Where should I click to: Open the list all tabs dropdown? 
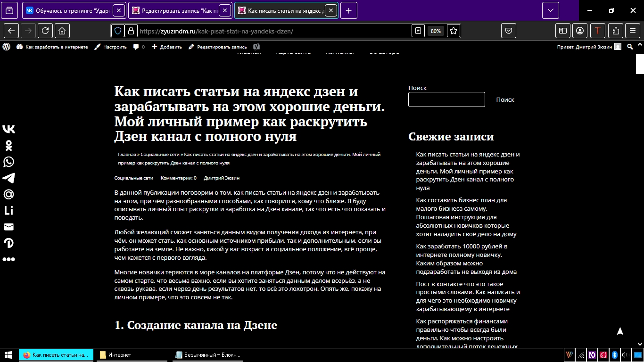pos(550,10)
